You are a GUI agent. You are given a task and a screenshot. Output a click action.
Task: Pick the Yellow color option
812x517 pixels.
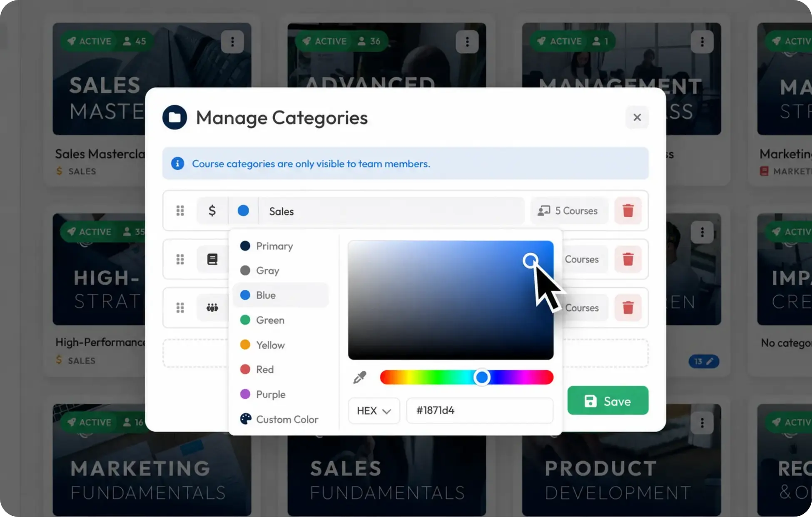tap(281, 345)
